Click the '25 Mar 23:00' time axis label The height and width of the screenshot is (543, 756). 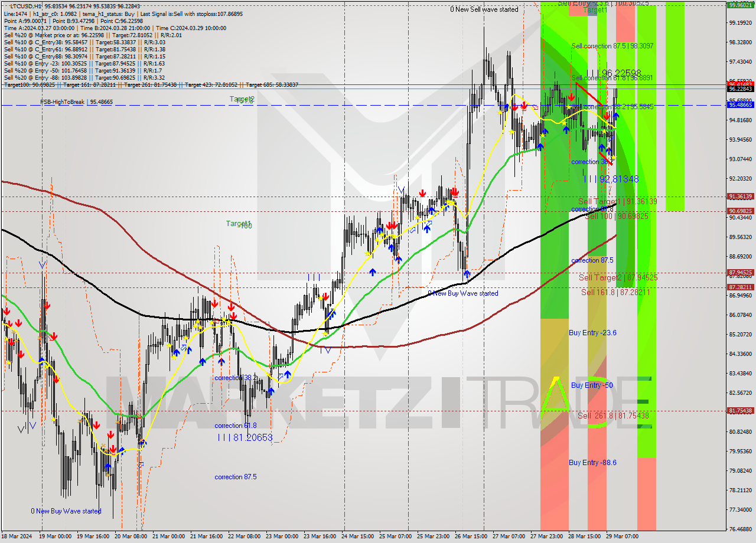point(433,537)
